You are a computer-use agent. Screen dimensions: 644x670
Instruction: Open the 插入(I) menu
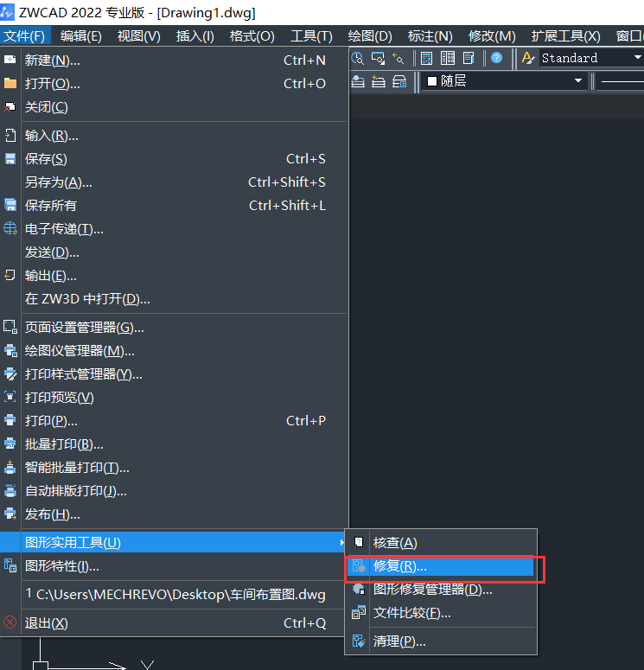coord(194,36)
